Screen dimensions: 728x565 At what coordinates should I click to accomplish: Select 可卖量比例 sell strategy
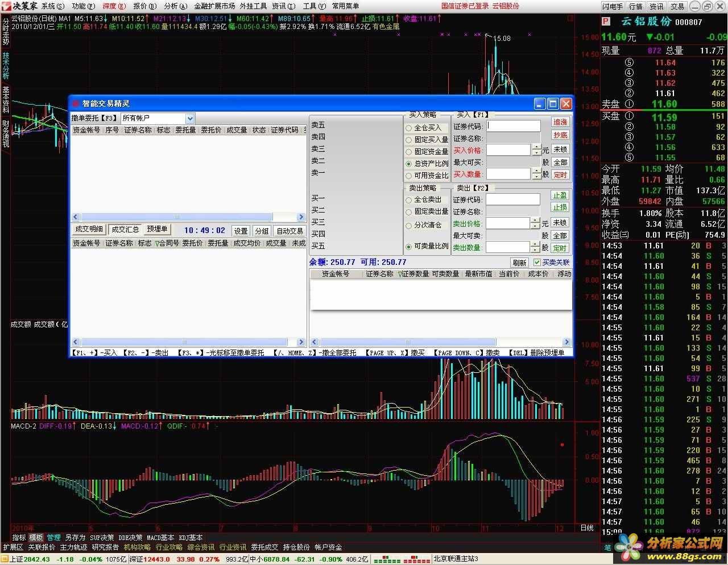tap(426, 247)
